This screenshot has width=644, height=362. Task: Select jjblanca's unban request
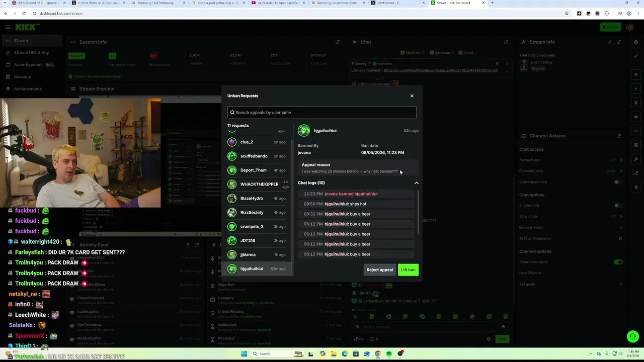click(x=257, y=255)
